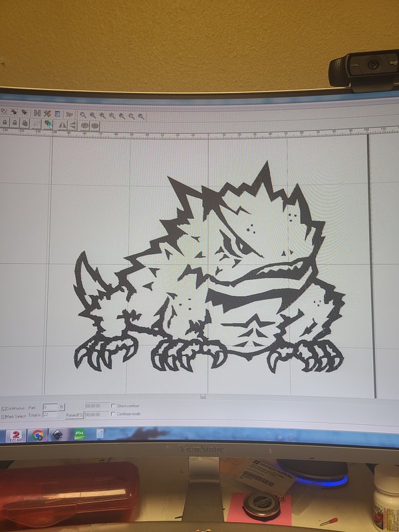This screenshot has width=399, height=532.
Task: Select the horned frog graphic on canvas
Action: (x=209, y=268)
